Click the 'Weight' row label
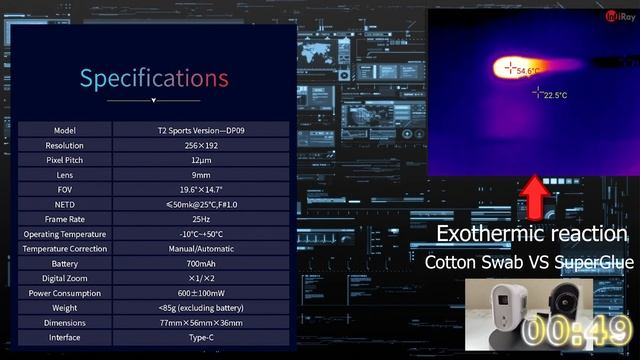 (x=64, y=308)
